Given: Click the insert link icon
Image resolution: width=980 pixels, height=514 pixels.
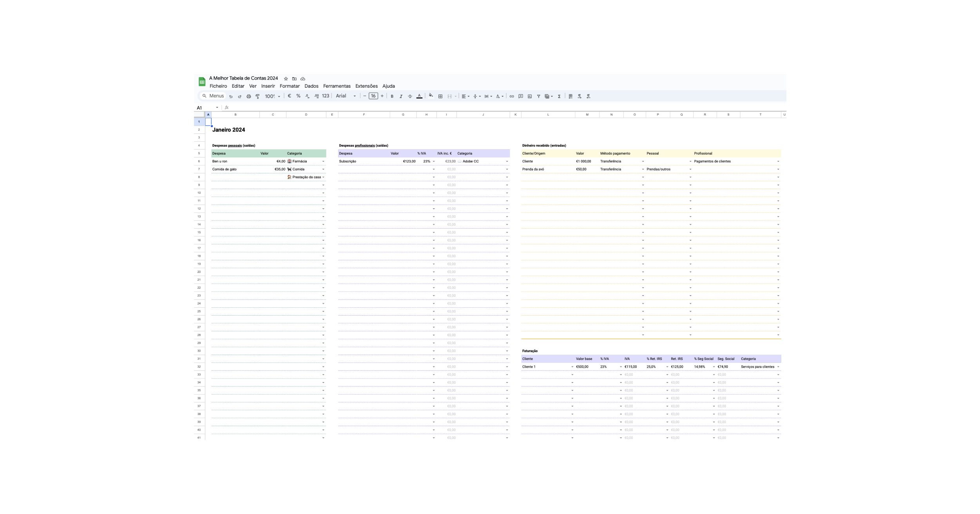Looking at the screenshot, I should 511,96.
